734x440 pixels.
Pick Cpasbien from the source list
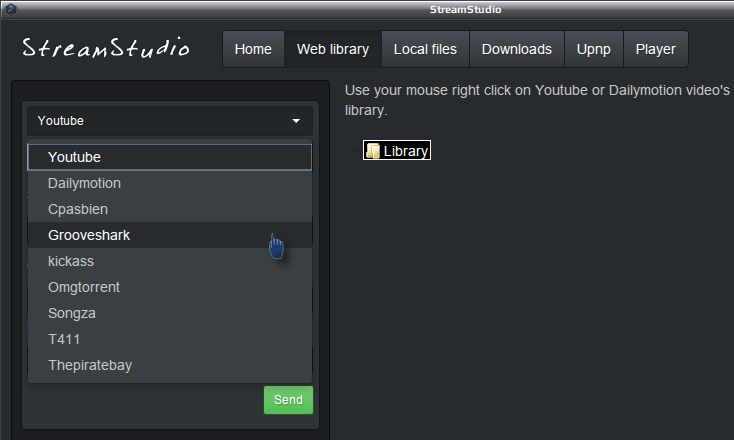tap(170, 209)
